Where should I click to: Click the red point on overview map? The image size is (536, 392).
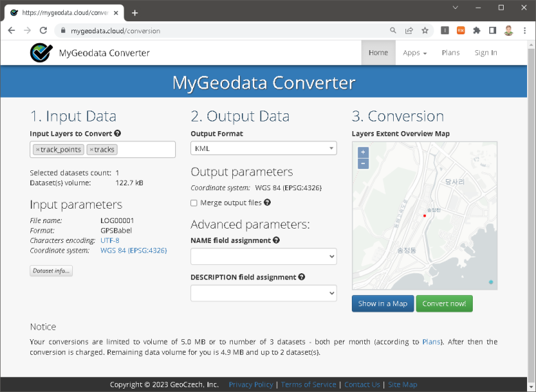(425, 216)
